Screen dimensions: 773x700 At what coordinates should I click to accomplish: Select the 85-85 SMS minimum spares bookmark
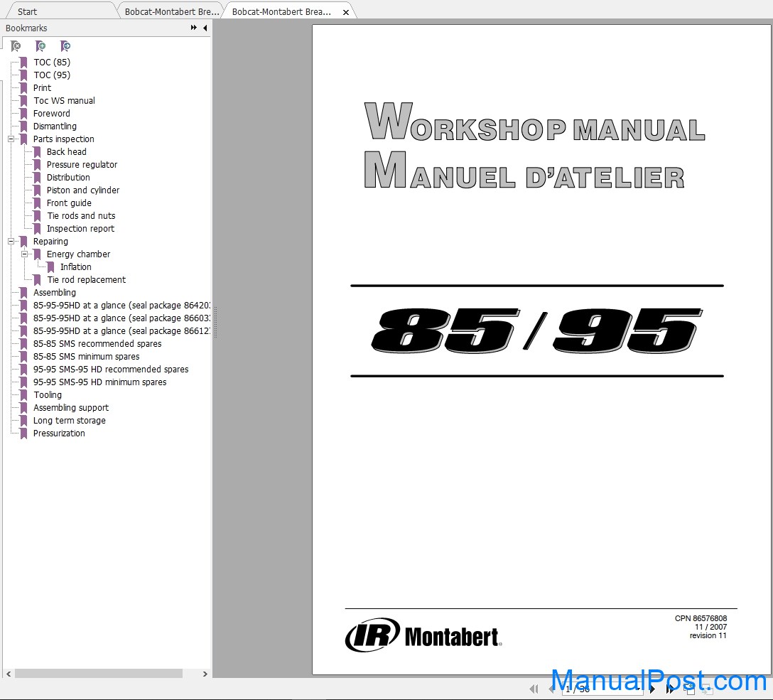tap(86, 357)
